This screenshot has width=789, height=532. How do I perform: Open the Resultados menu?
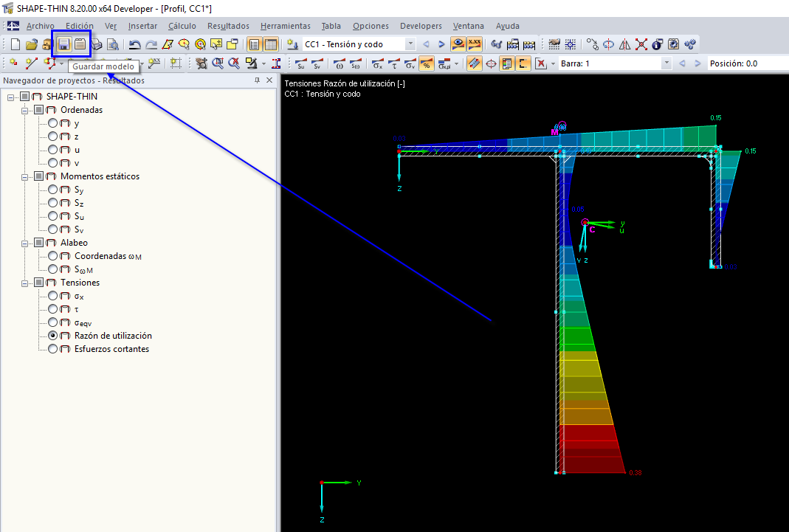pos(228,26)
